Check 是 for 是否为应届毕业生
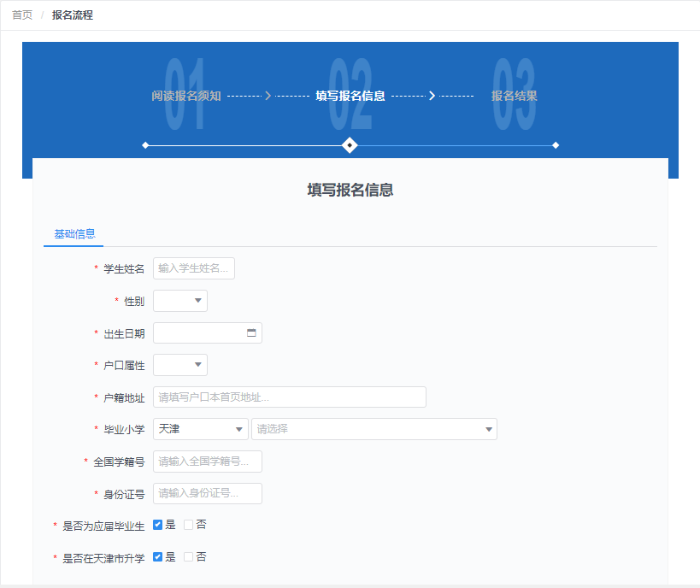This screenshot has width=700, height=588. (157, 525)
